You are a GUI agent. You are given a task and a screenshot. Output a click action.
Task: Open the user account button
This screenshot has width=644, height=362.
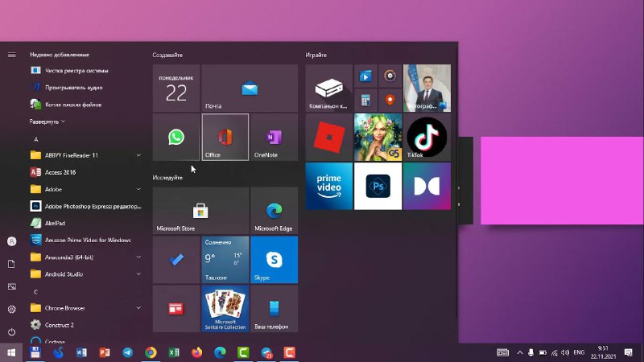click(x=11, y=241)
